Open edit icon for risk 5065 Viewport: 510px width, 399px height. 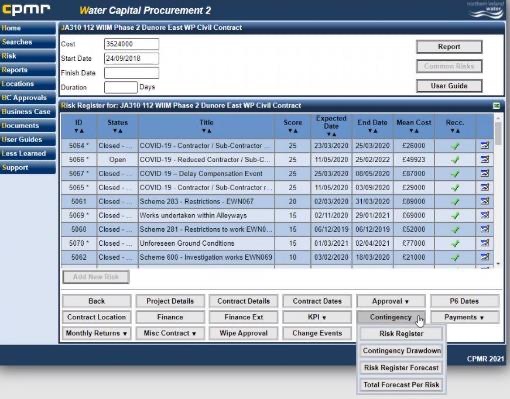click(x=485, y=188)
